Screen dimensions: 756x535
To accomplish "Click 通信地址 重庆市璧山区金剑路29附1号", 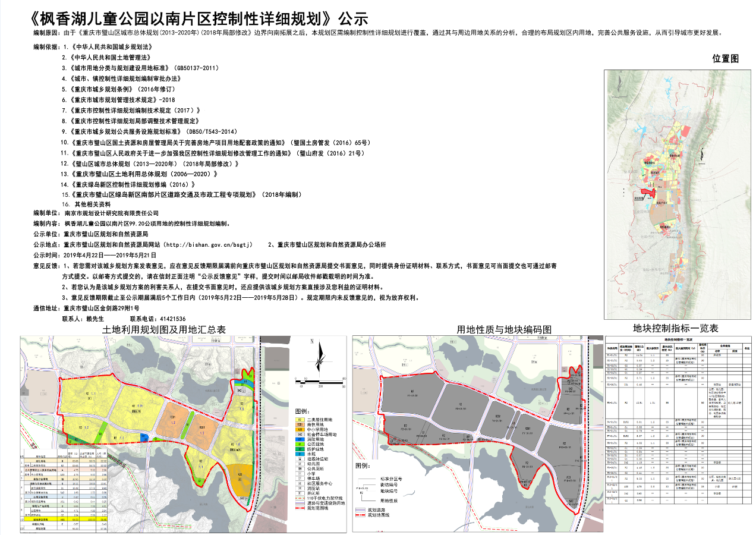I will tap(87, 309).
